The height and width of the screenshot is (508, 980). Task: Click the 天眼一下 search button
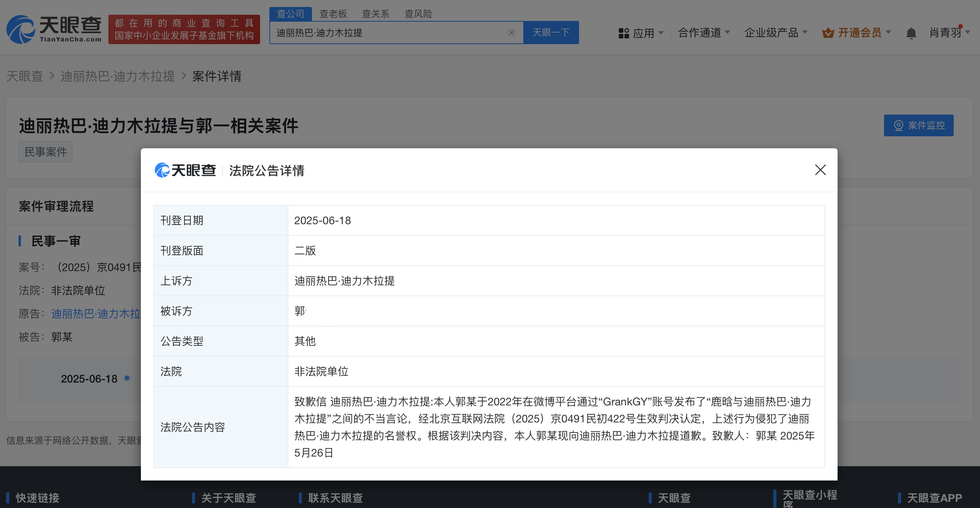pyautogui.click(x=551, y=33)
